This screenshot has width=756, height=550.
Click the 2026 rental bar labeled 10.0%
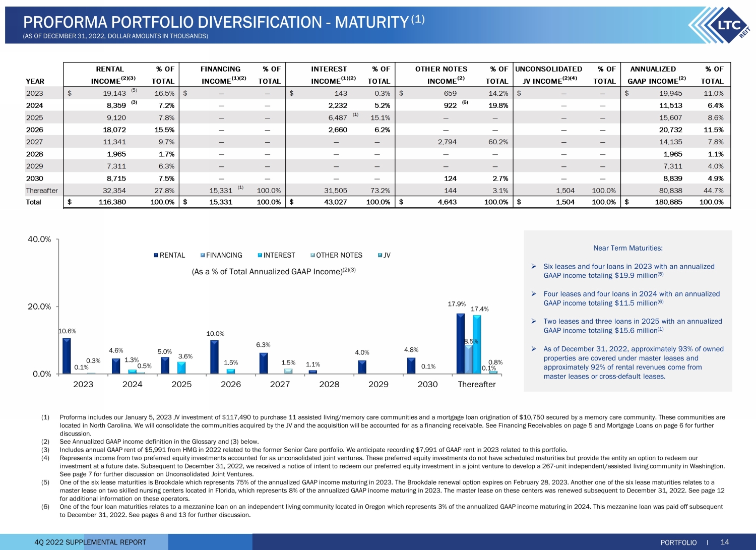[214, 357]
